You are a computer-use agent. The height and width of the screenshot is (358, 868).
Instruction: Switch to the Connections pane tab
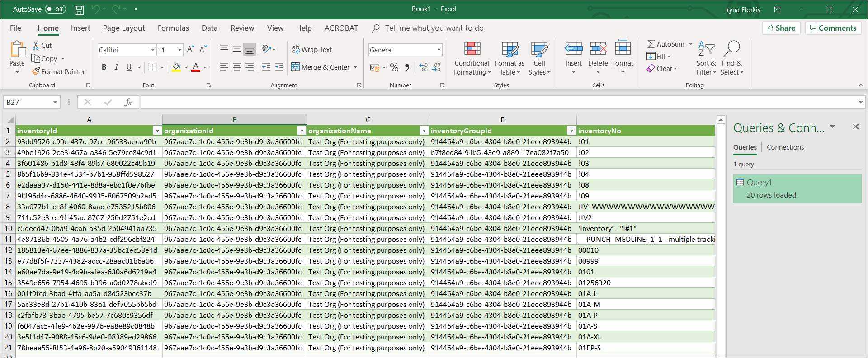(x=785, y=147)
